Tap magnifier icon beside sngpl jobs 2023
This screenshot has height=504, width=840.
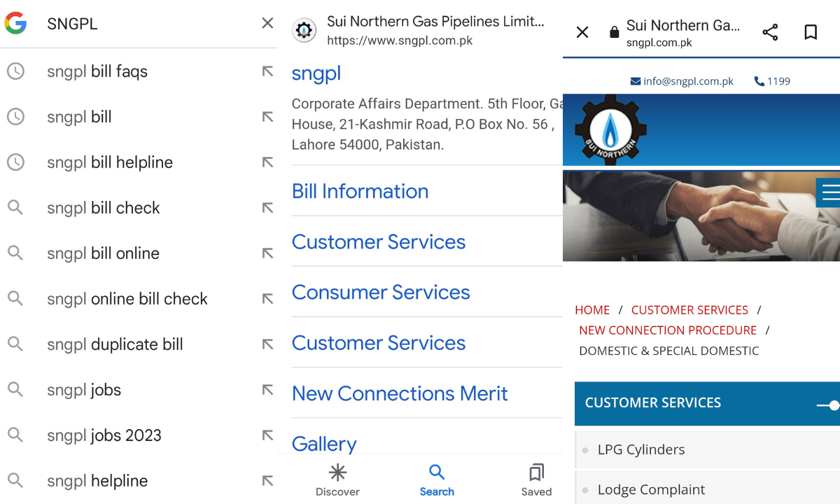coord(15,435)
